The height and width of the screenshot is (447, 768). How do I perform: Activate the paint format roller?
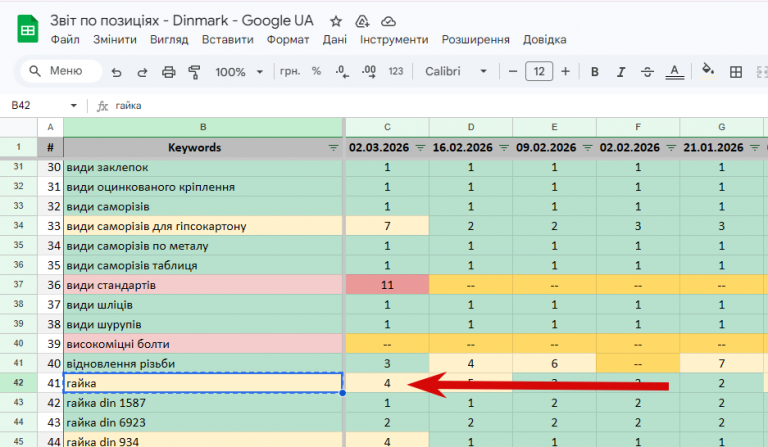[194, 72]
